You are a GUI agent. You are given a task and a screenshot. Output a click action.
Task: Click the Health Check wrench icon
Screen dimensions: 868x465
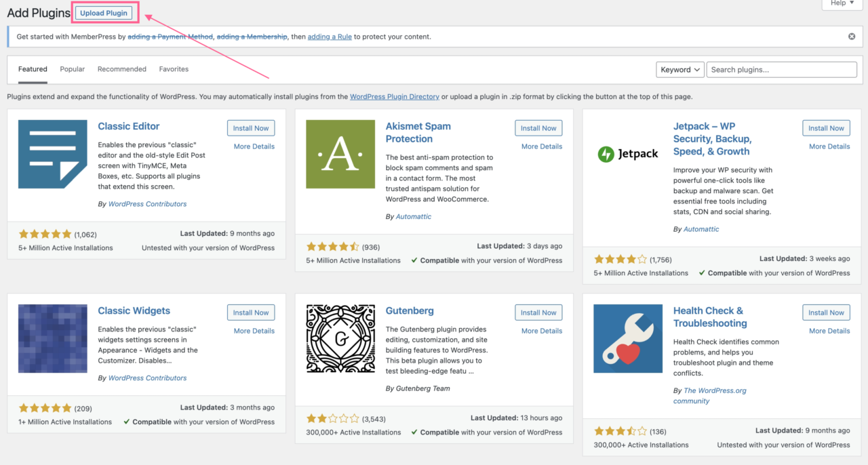click(x=627, y=338)
